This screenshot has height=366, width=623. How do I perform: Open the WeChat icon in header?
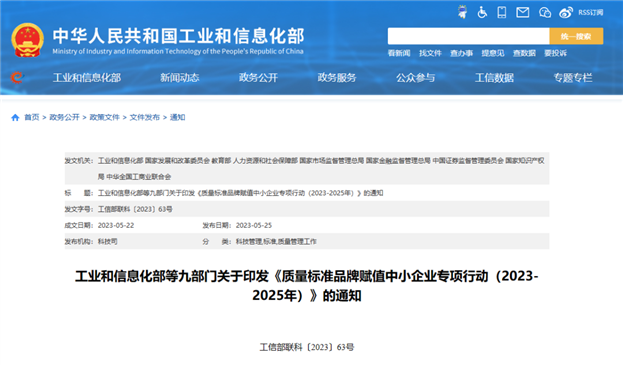[x=545, y=12]
